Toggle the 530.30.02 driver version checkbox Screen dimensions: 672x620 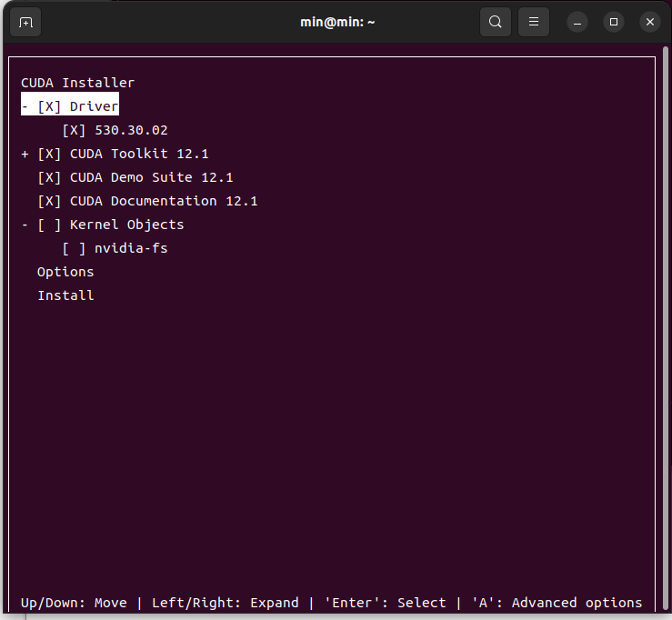[74, 130]
